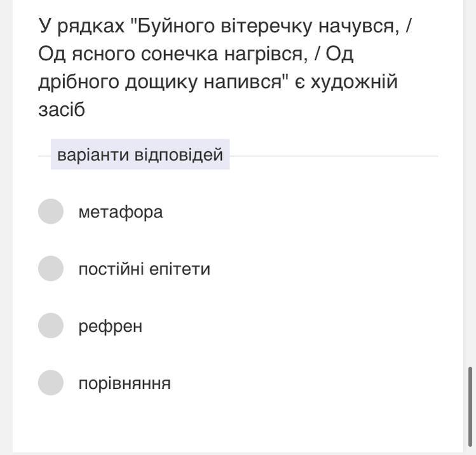This screenshot has width=476, height=455.
Task: Click the постійні епітети answer label
Action: point(144,269)
